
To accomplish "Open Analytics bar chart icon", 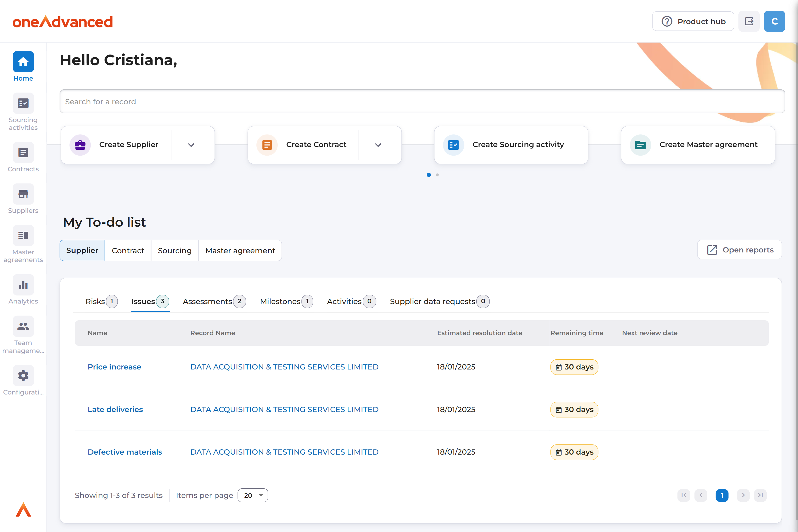I will pyautogui.click(x=23, y=285).
